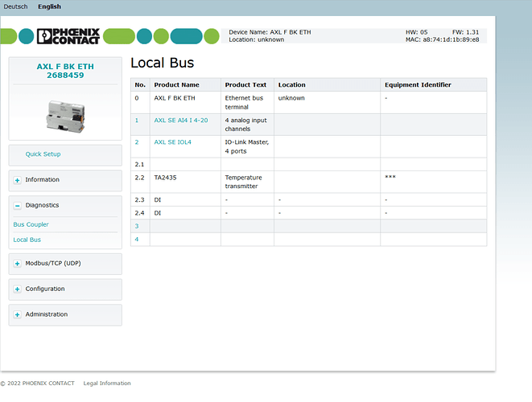Viewport: 532px width, 402px height.
Task: Switch language to English
Action: coord(50,6)
